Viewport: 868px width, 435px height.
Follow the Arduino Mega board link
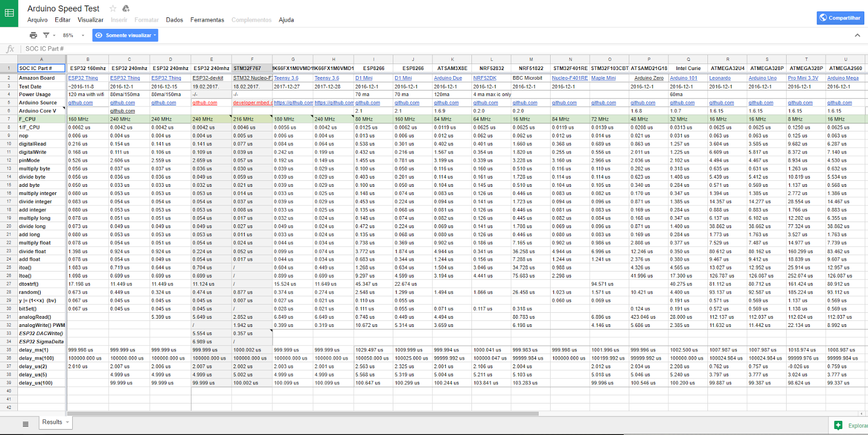point(843,78)
